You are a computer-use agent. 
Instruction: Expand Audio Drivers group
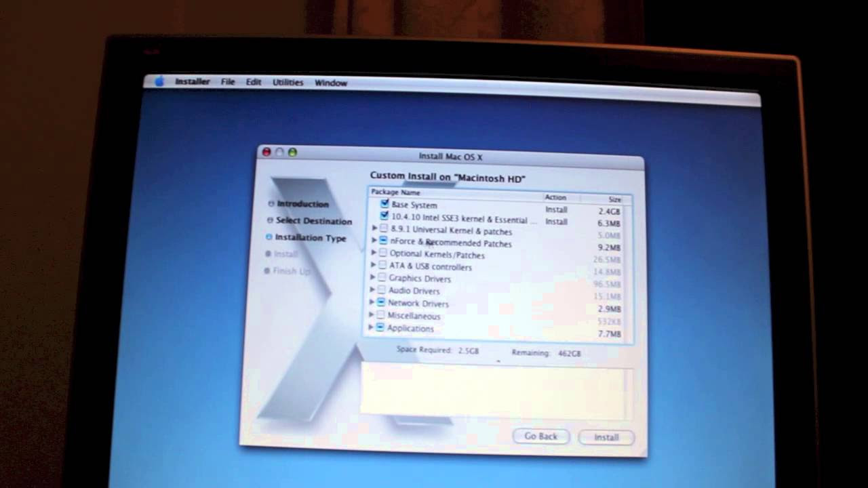[x=372, y=289]
